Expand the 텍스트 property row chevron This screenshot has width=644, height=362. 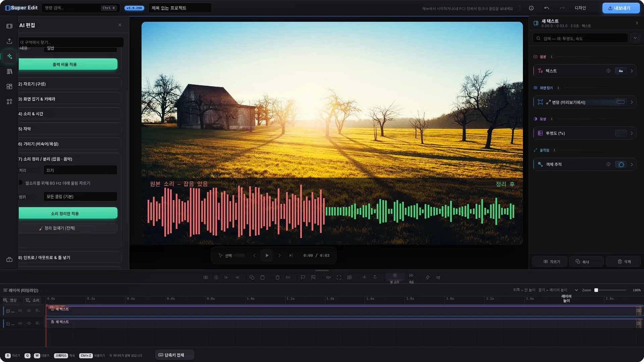tap(632, 71)
